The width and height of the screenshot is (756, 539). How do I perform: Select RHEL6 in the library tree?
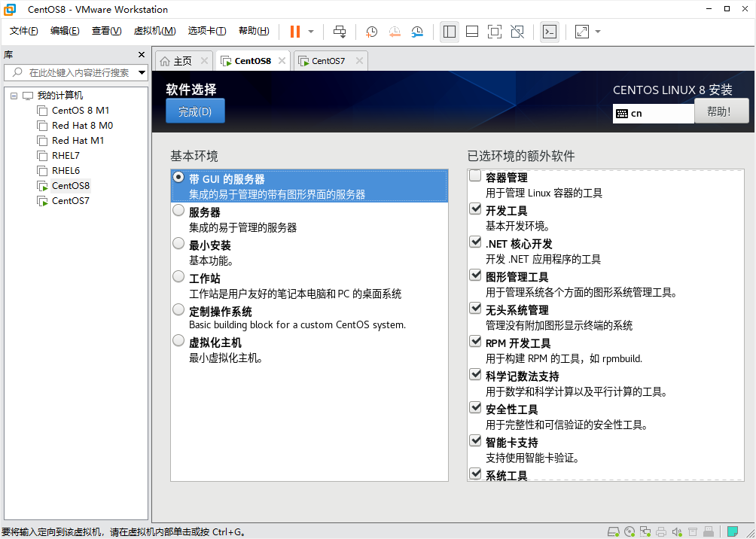pos(66,171)
